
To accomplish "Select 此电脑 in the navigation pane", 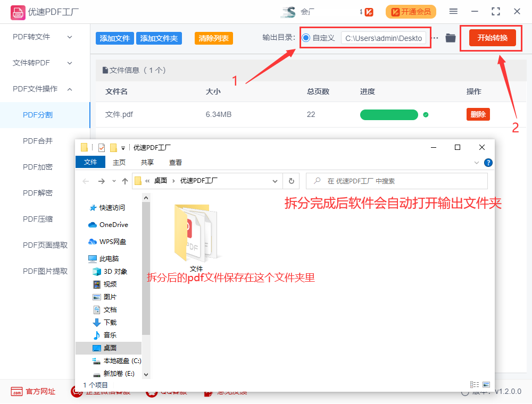I will [104, 258].
